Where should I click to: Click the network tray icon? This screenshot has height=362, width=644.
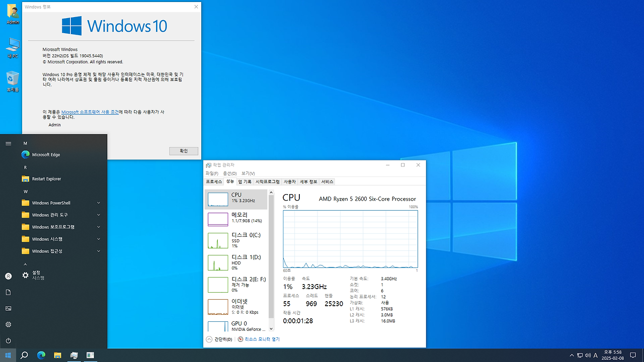580,355
